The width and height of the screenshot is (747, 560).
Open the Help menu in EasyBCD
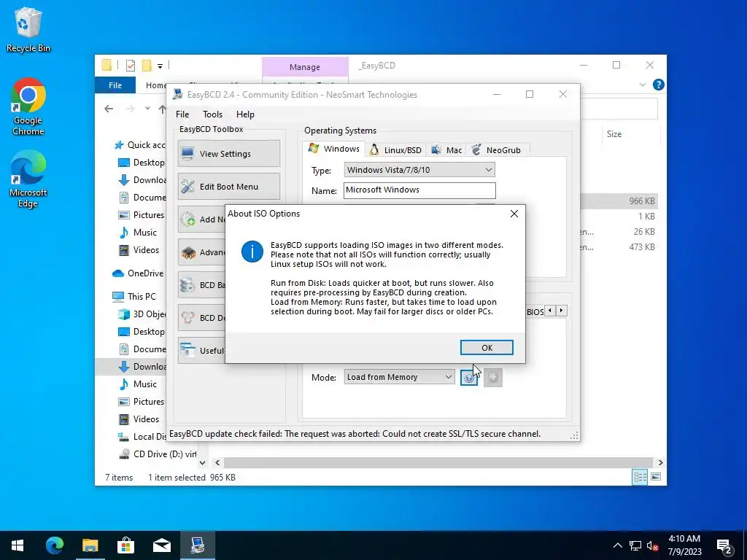(x=245, y=114)
